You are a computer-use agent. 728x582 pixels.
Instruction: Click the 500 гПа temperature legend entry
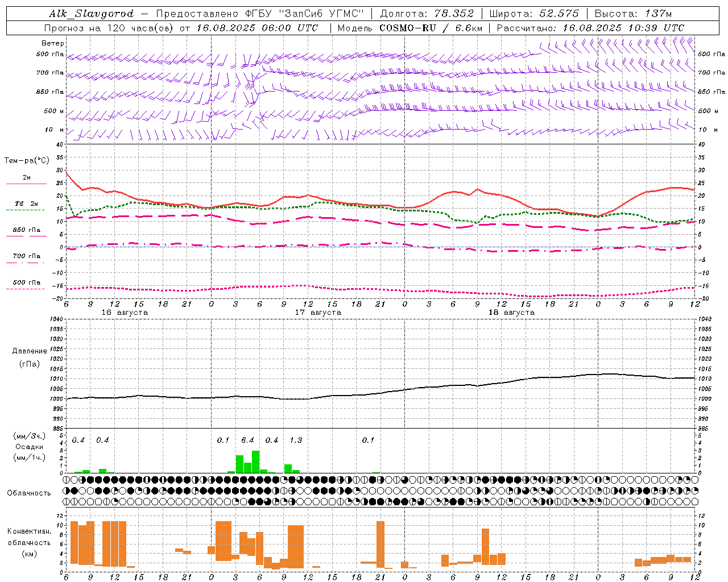tap(27, 282)
